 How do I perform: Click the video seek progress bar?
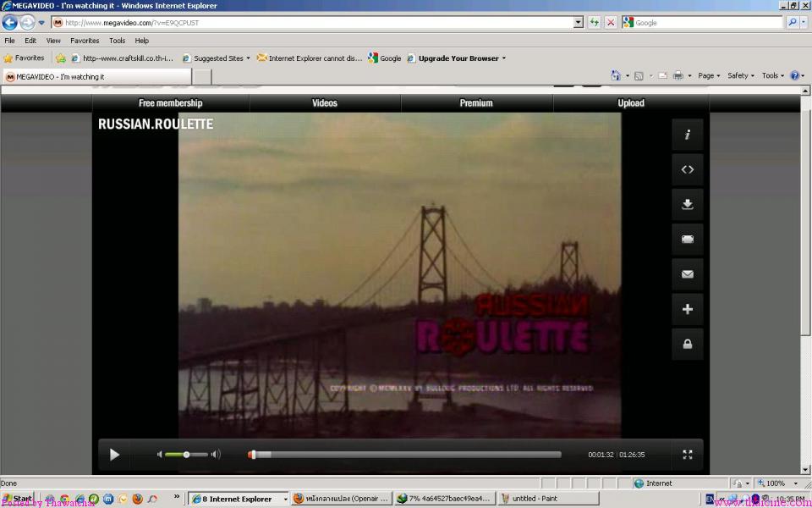point(404,455)
